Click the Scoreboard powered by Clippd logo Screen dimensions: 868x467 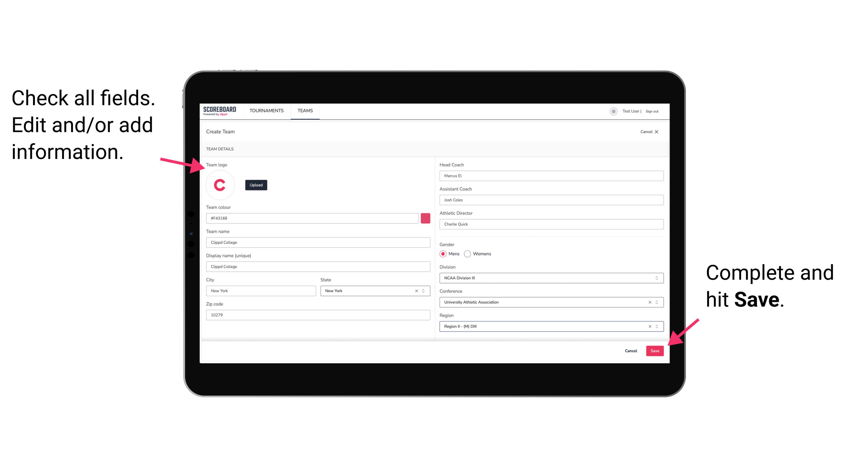coord(220,111)
